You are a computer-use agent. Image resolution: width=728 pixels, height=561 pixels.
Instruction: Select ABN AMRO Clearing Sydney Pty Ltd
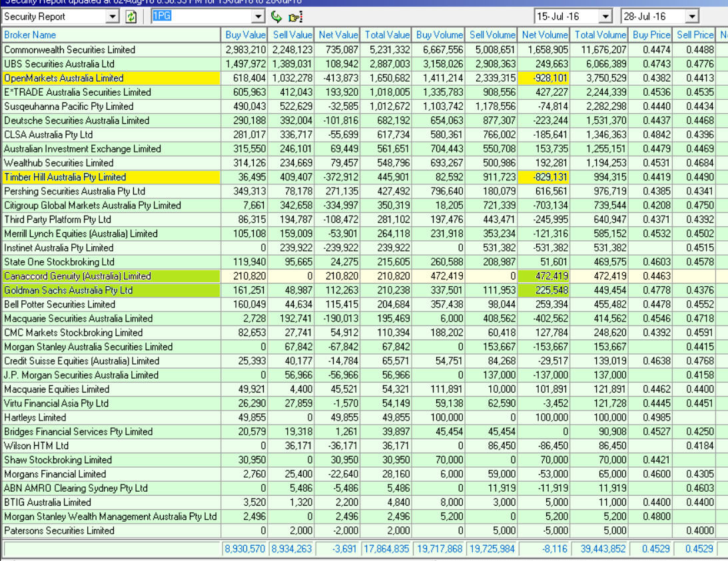76,488
